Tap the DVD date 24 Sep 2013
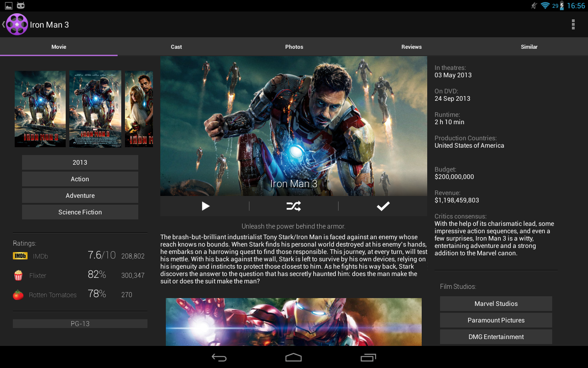This screenshot has height=368, width=588. [x=452, y=98]
